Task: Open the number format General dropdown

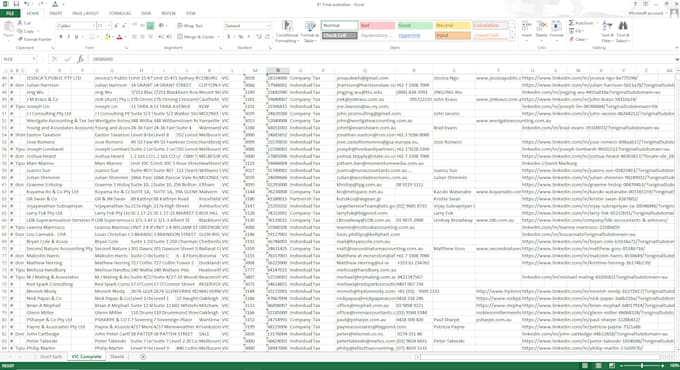Action: (268, 26)
